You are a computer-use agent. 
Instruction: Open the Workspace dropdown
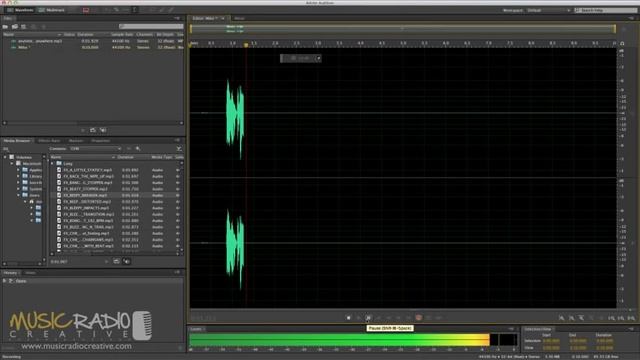tap(549, 10)
